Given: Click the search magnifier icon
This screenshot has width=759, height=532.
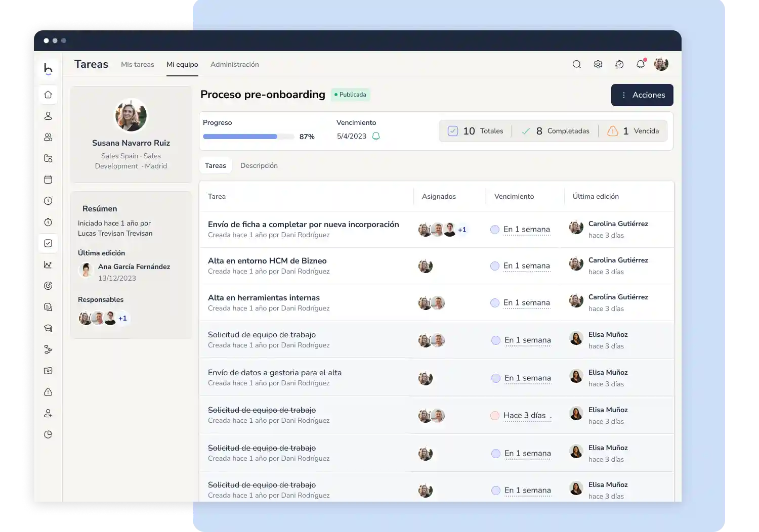Looking at the screenshot, I should 577,64.
